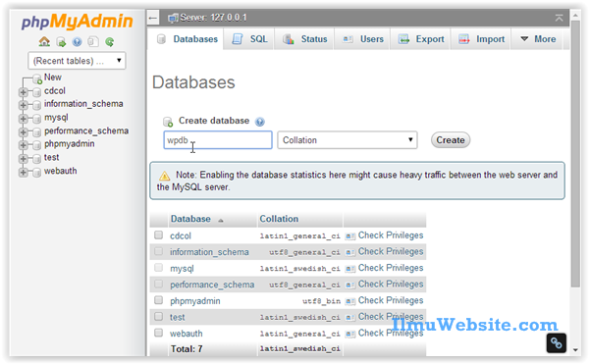Expand the test tree node

23,159
